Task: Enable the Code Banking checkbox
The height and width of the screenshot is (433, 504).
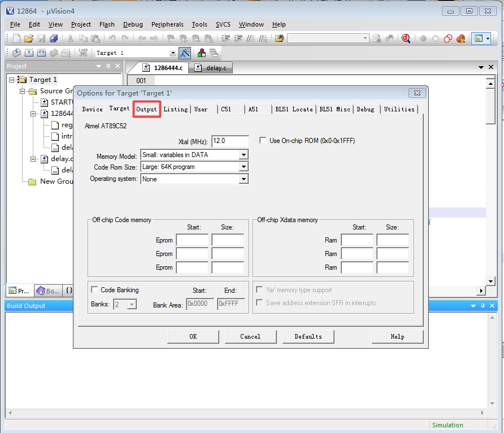Action: point(94,289)
